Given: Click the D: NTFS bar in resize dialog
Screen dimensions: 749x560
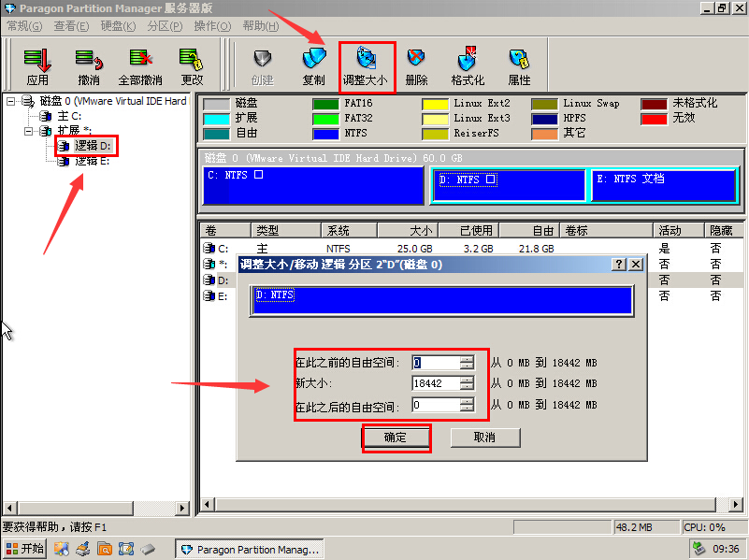Looking at the screenshot, I should (x=442, y=301).
